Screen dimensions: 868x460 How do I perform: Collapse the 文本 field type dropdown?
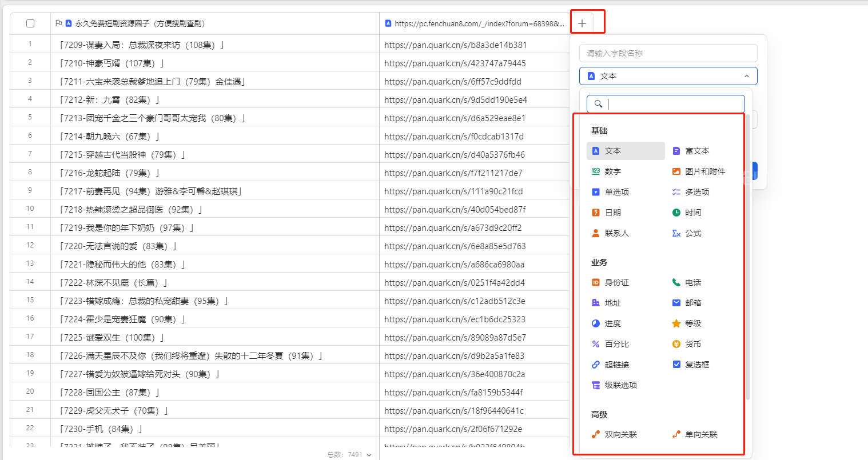pyautogui.click(x=746, y=76)
